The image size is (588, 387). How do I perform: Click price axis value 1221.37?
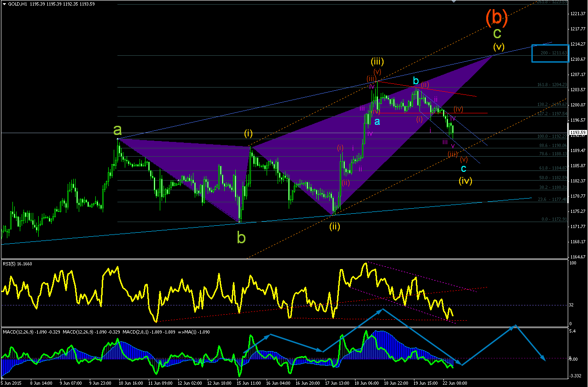coord(578,13)
